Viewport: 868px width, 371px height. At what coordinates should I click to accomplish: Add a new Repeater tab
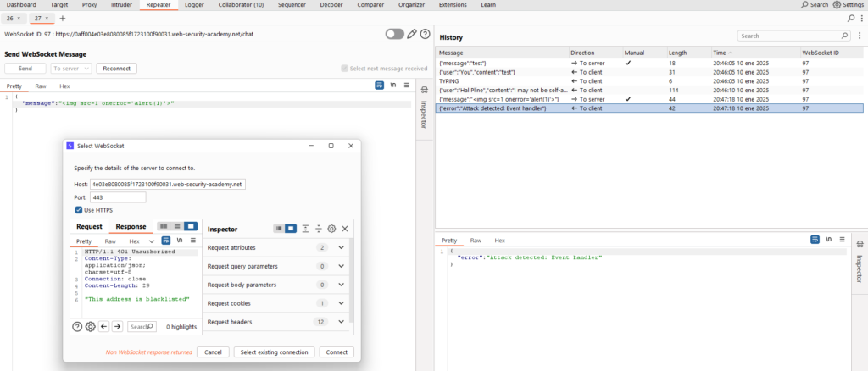point(62,19)
